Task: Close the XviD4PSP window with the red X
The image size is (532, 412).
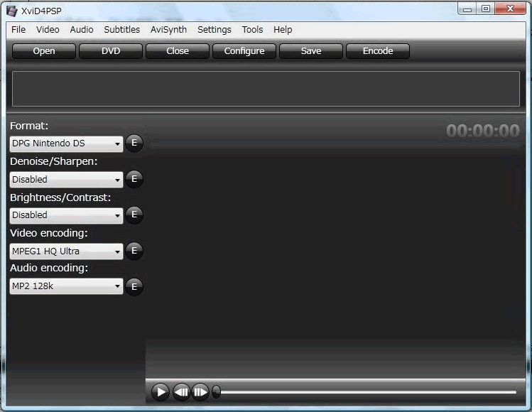Action: pos(510,9)
